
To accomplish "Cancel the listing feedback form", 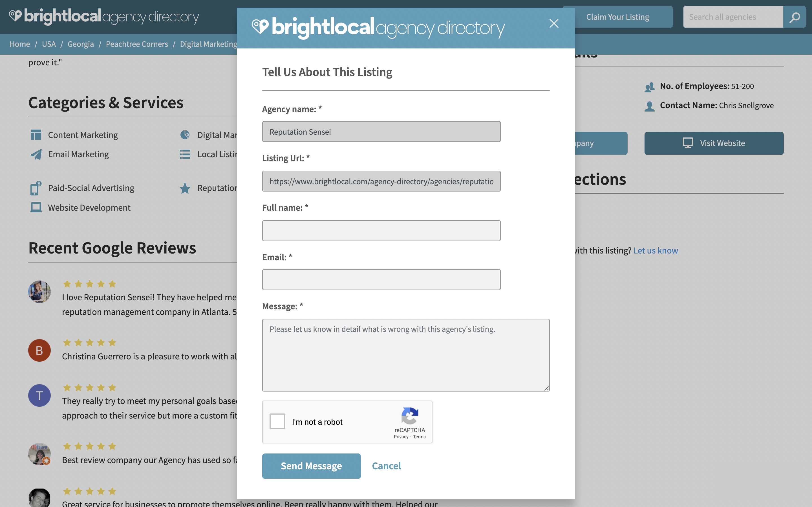I will [x=387, y=466].
